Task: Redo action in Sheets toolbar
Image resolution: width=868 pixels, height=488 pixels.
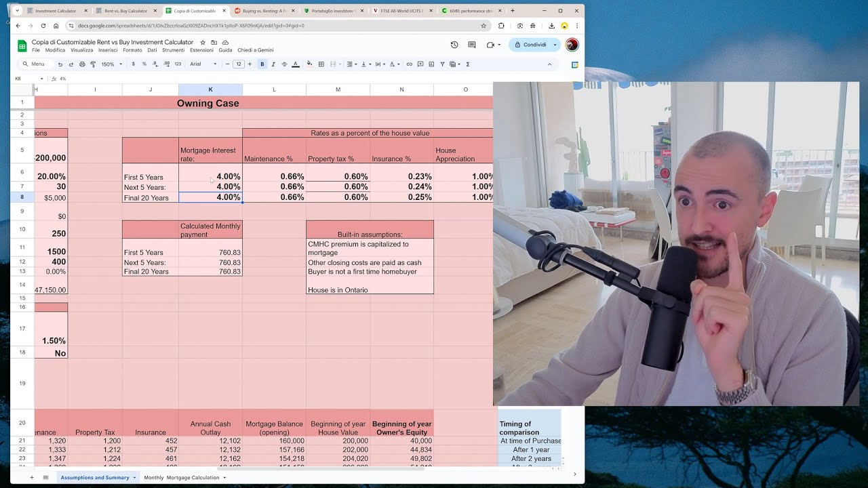Action: (x=71, y=64)
